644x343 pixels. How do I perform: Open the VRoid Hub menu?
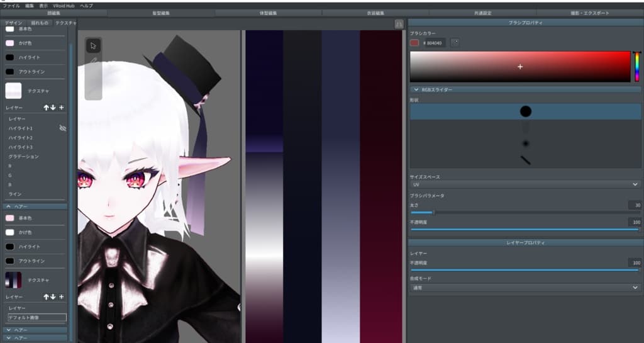pos(64,5)
